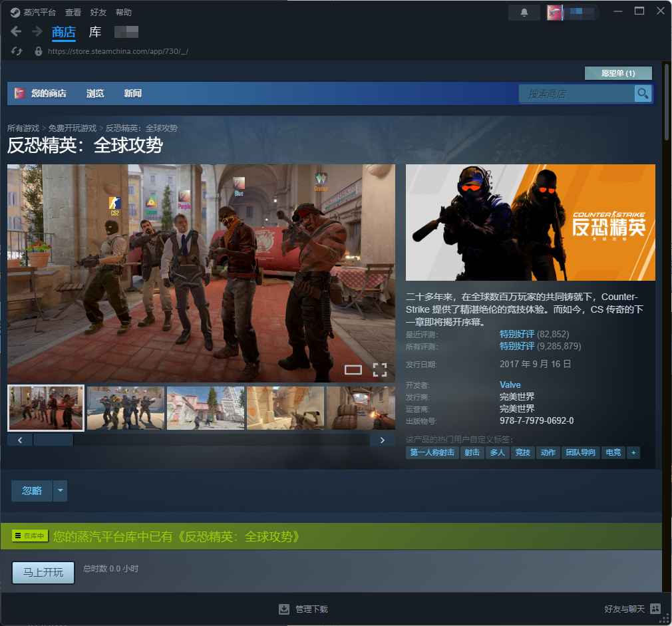Open downloads via the 管理下载 icon
The height and width of the screenshot is (626, 672).
pyautogui.click(x=285, y=608)
